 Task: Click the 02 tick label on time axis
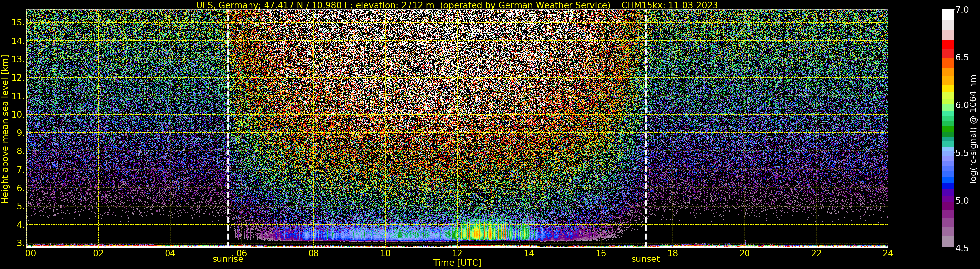(98, 253)
